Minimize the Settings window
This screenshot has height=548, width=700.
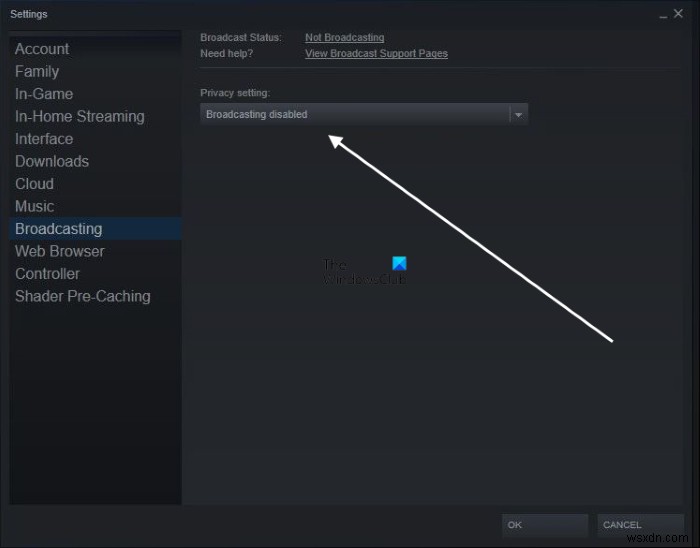point(663,15)
